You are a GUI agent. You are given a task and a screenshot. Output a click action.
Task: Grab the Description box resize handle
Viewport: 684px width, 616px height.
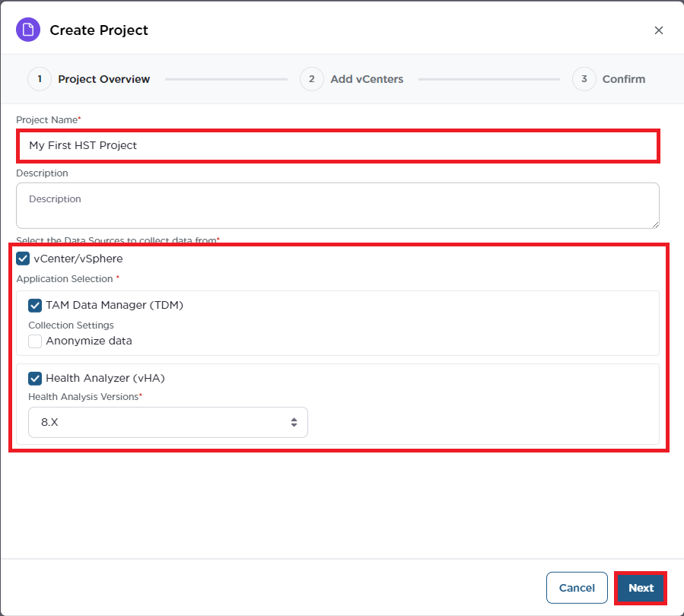[x=654, y=224]
